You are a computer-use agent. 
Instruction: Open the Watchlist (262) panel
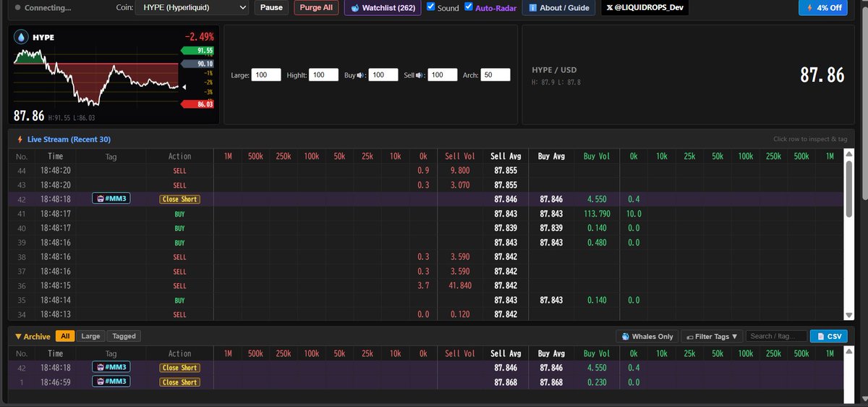(x=383, y=8)
